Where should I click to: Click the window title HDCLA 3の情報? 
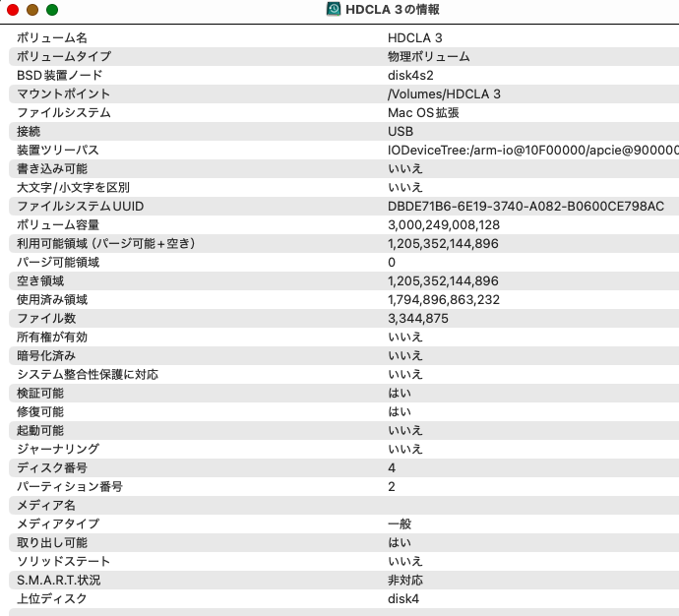(393, 10)
